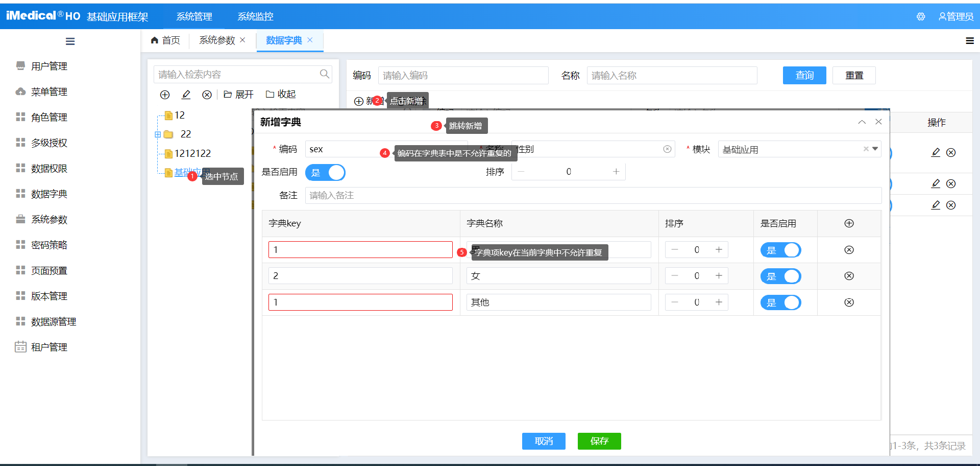Increase sort value for 其他 row
The height and width of the screenshot is (466, 980).
click(719, 302)
